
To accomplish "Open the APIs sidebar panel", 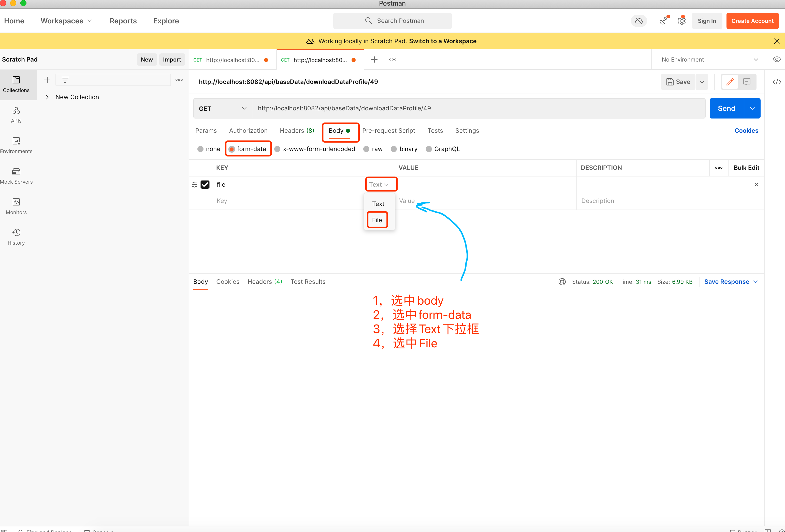I will coord(16,115).
